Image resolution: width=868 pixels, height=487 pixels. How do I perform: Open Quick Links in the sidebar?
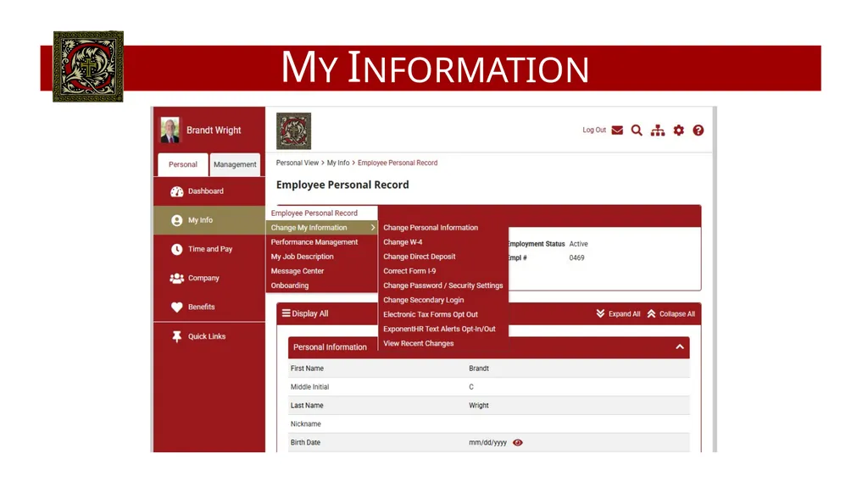click(x=209, y=336)
